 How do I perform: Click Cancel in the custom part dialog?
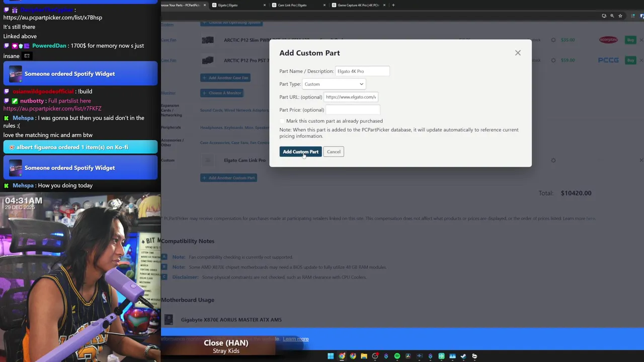334,151
